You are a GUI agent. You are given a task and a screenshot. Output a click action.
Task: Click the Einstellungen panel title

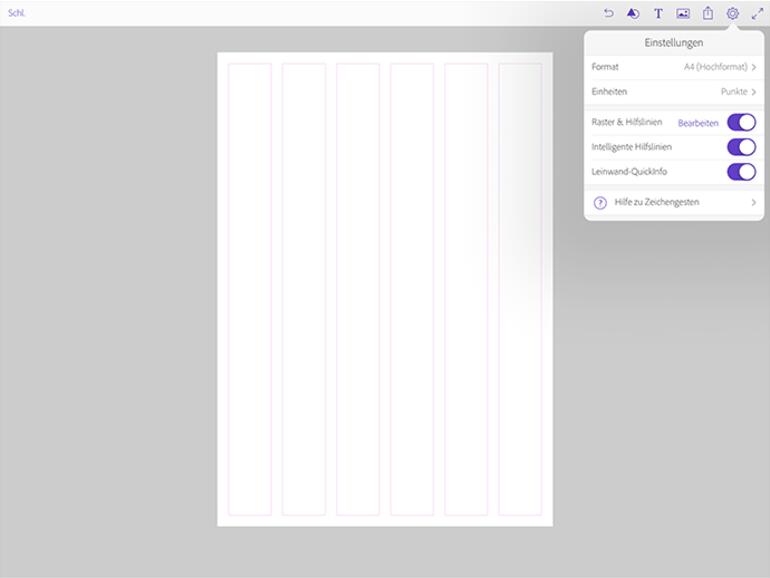[x=674, y=43]
